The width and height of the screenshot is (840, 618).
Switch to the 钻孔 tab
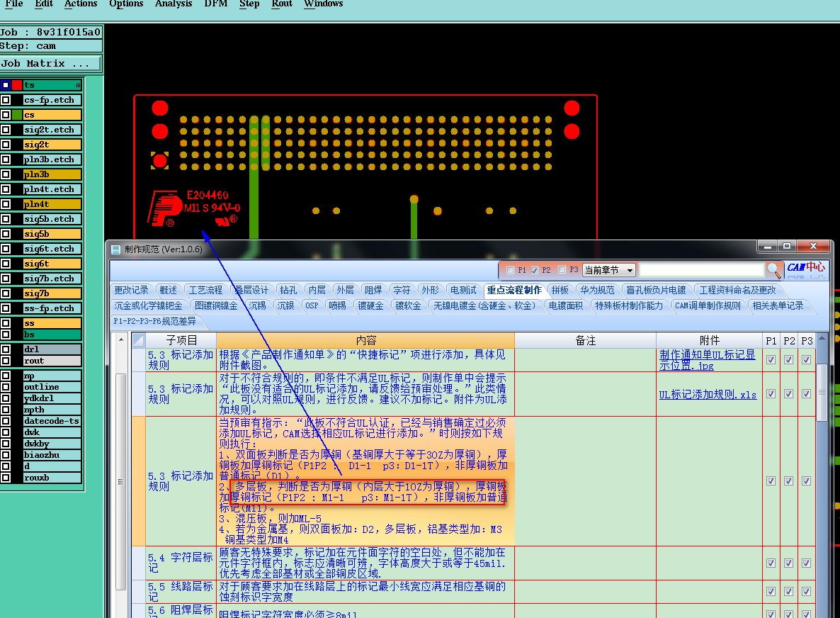[288, 290]
